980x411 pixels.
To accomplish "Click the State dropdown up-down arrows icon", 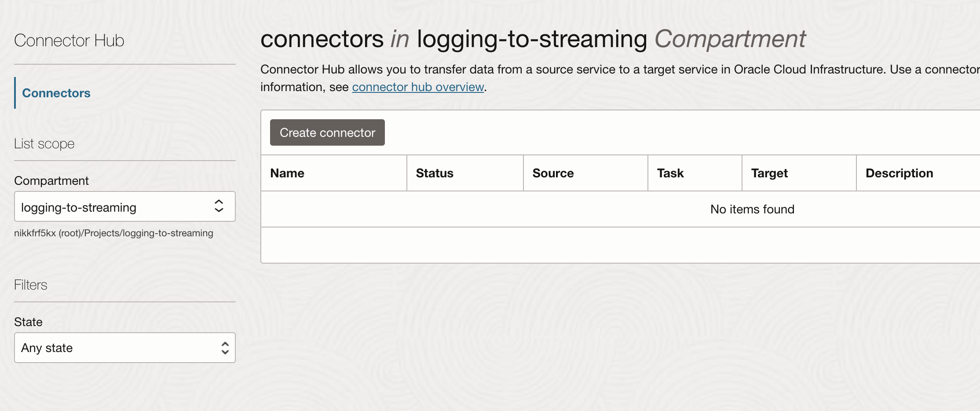I will (x=225, y=348).
